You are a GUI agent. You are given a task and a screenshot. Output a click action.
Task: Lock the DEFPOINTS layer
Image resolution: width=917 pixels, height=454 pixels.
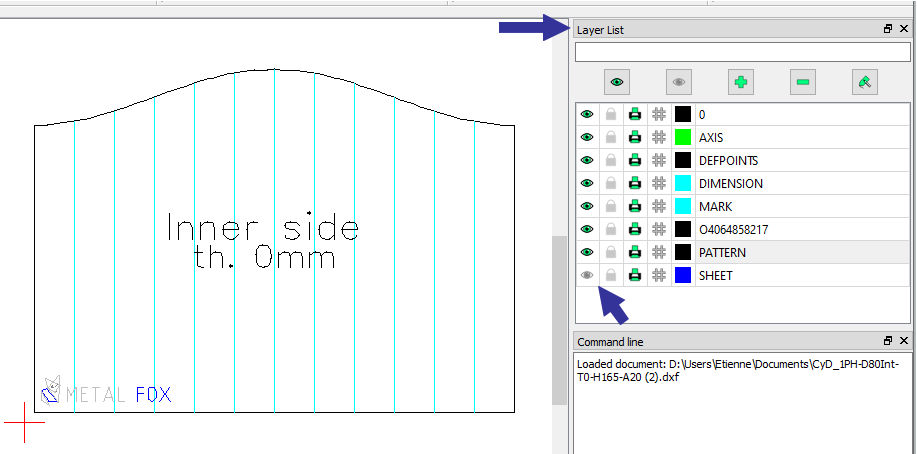(611, 160)
